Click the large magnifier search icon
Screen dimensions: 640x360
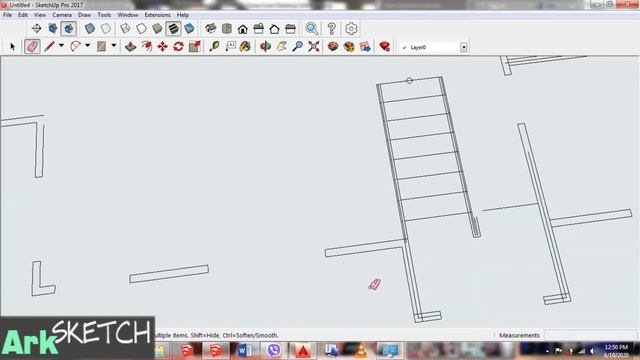click(x=312, y=29)
